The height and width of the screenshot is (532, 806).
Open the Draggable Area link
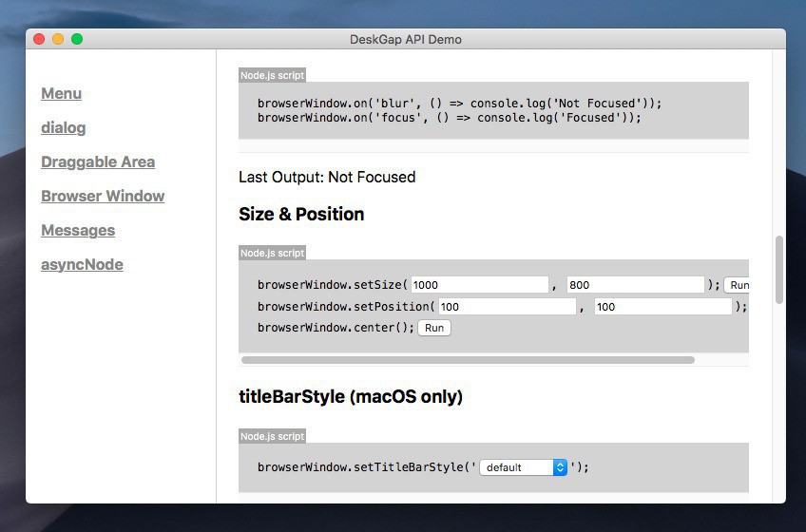[x=97, y=161]
